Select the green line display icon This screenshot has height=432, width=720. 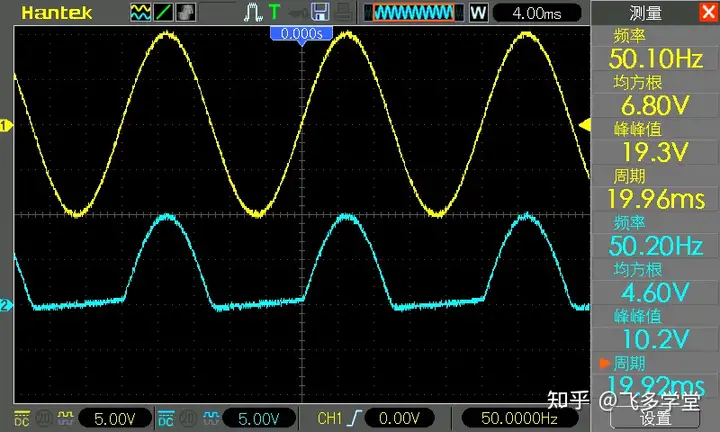point(163,12)
